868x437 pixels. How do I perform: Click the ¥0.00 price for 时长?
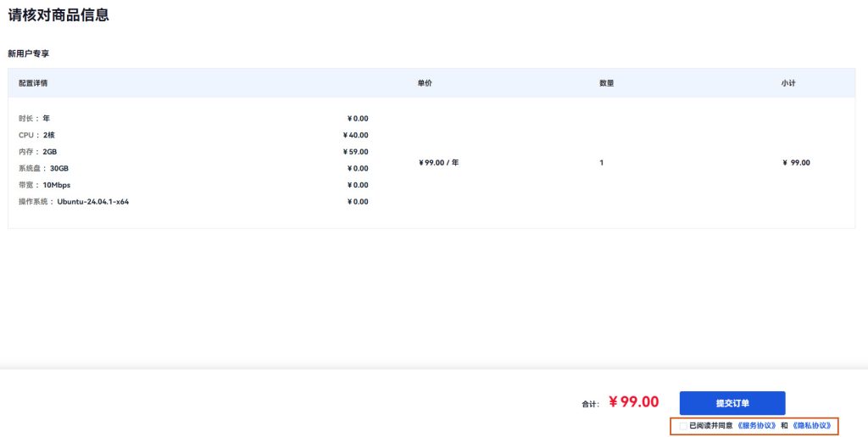coord(358,119)
